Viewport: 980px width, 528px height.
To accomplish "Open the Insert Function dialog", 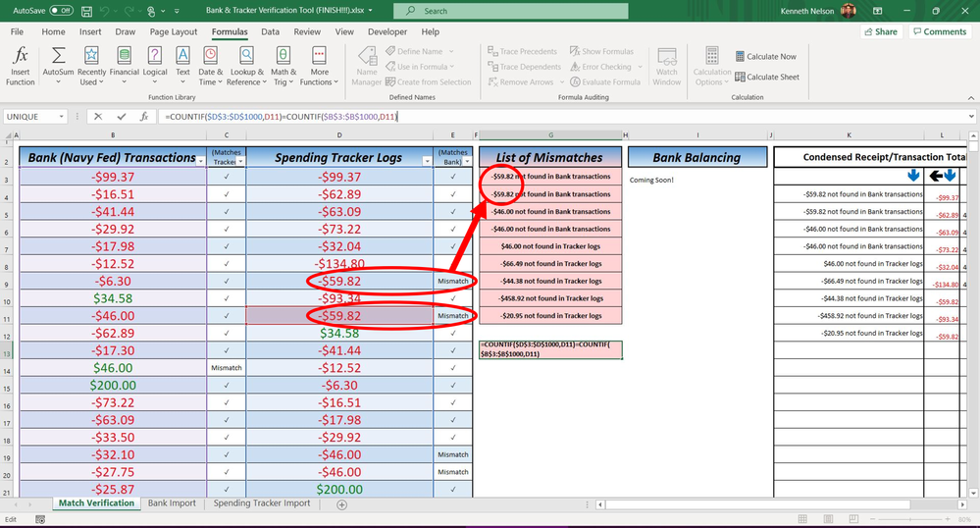I will click(x=20, y=66).
